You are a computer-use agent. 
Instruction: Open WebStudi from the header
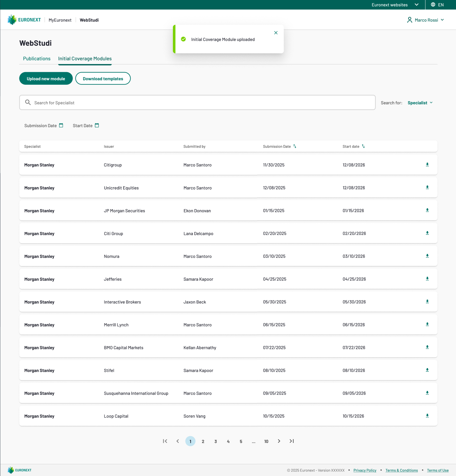[x=89, y=20]
